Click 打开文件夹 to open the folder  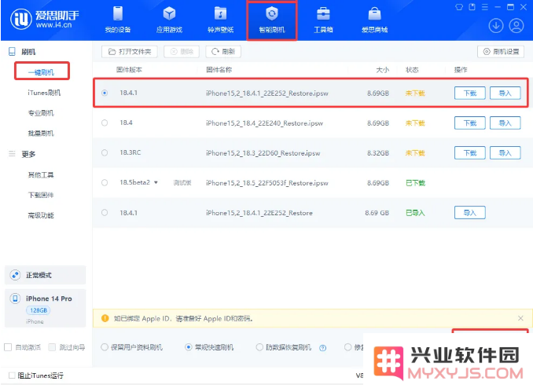coord(130,52)
